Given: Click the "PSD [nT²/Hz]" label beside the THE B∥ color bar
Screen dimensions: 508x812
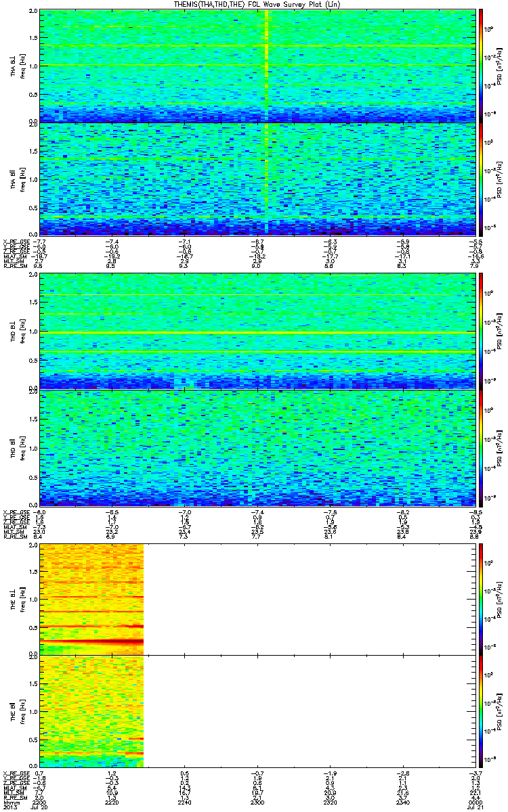Looking at the screenshot, I should (x=499, y=711).
